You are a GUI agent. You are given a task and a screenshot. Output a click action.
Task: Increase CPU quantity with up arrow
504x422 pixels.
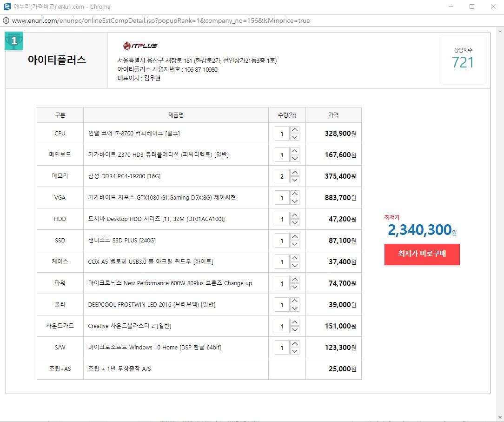[x=295, y=130]
